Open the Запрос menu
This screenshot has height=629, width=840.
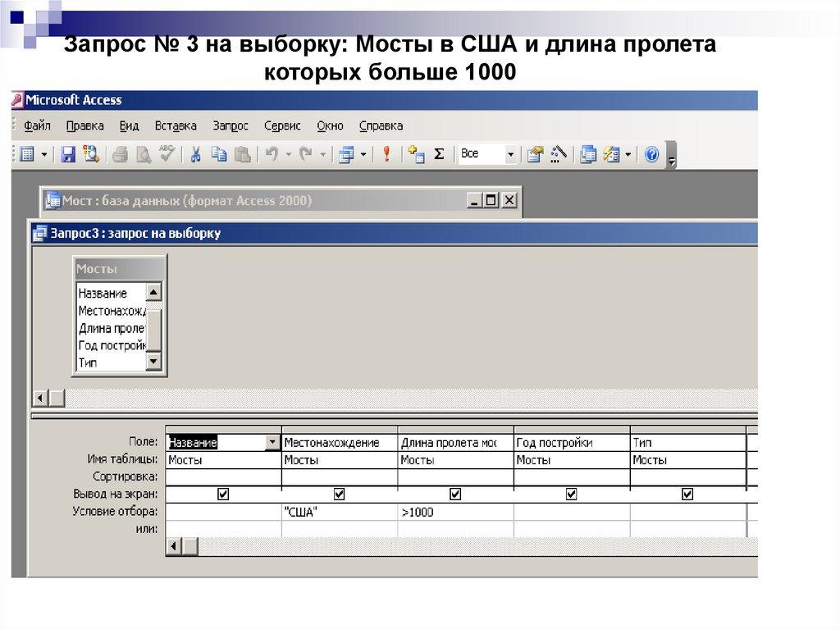[x=230, y=125]
